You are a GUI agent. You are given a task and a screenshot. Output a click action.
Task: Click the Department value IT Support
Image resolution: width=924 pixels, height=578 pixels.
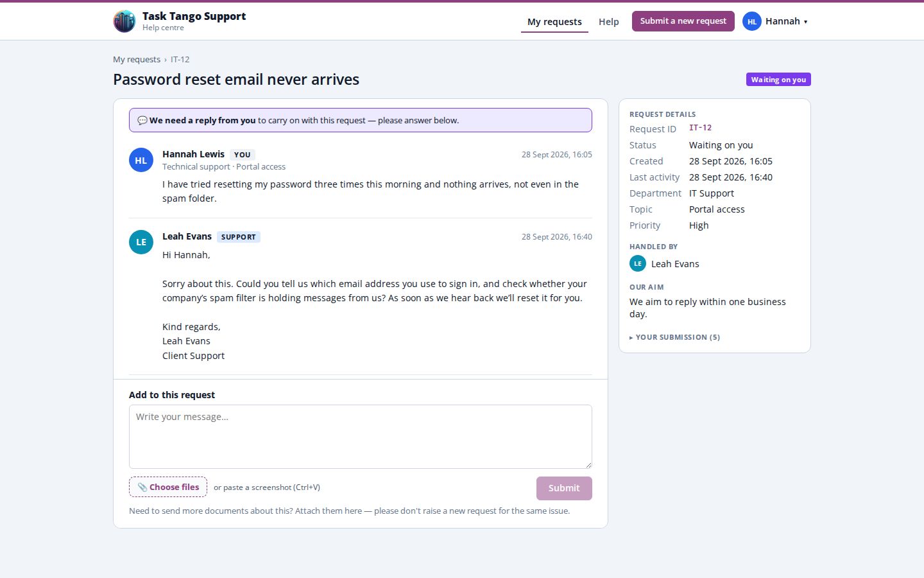[712, 193]
